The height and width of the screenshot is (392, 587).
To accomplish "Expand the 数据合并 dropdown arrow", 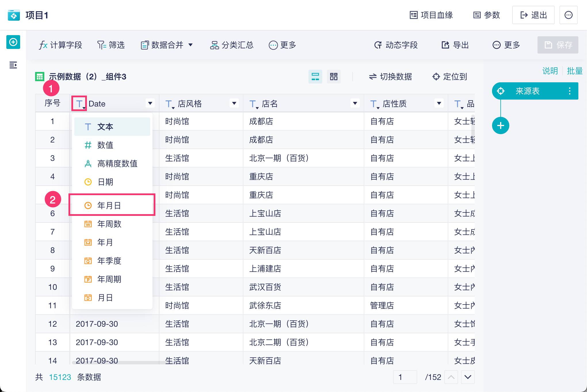I will [190, 45].
